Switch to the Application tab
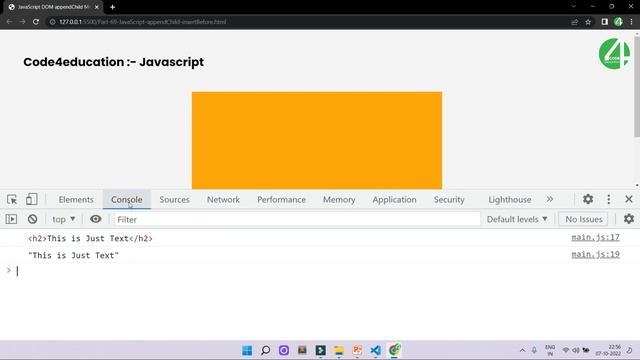This screenshot has height=360, width=640. (394, 200)
